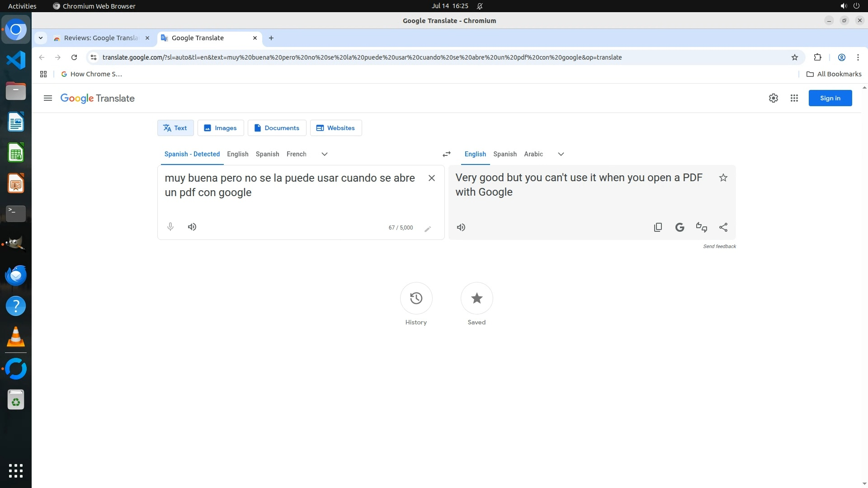Select Arabic as target language
868x488 pixels.
click(533, 154)
